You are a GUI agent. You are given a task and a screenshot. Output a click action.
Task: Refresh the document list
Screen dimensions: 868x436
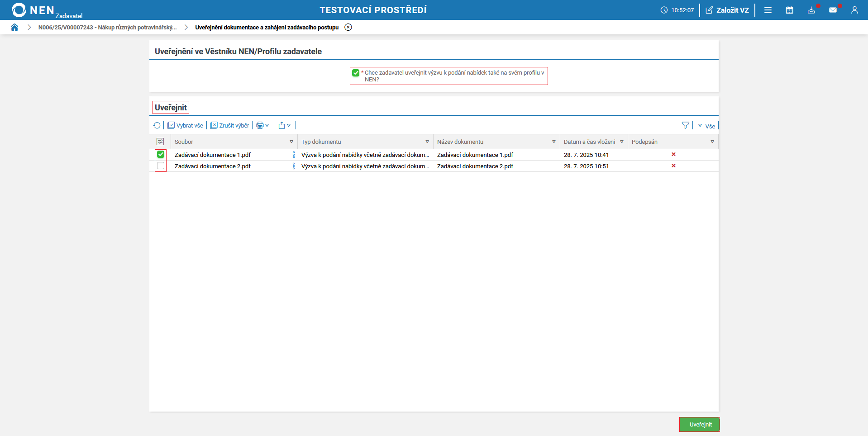[157, 126]
